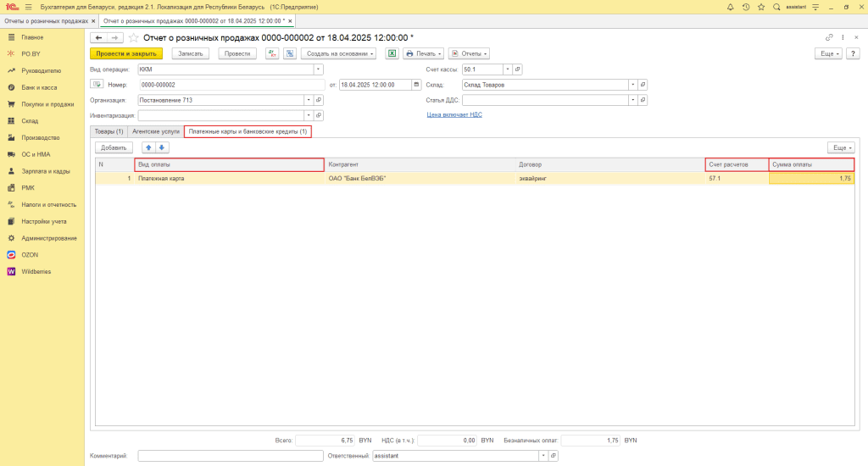Open Создать на основании dropdown
Screen dimensions: 868x466
click(x=339, y=53)
